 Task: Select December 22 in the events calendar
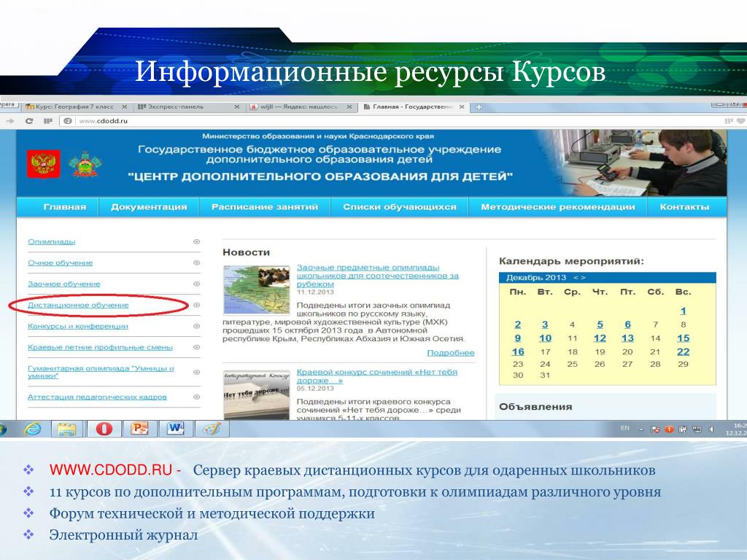[683, 351]
